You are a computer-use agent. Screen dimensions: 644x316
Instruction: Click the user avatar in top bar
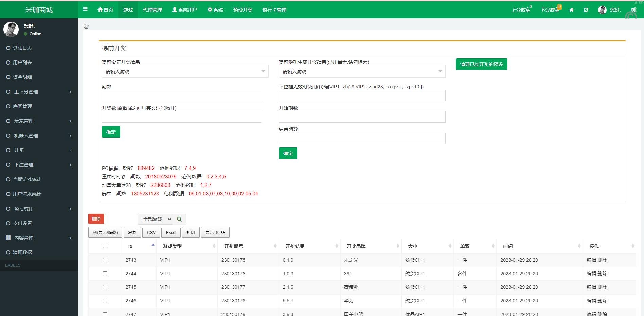coord(602,10)
